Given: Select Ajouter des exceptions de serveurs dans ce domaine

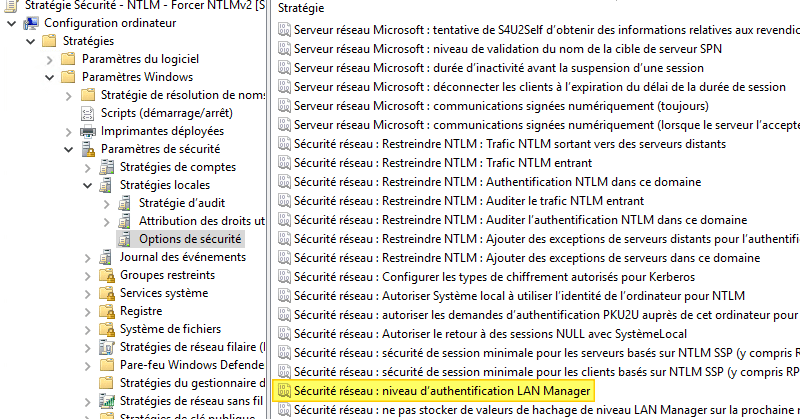Looking at the screenshot, I should coord(527,258).
